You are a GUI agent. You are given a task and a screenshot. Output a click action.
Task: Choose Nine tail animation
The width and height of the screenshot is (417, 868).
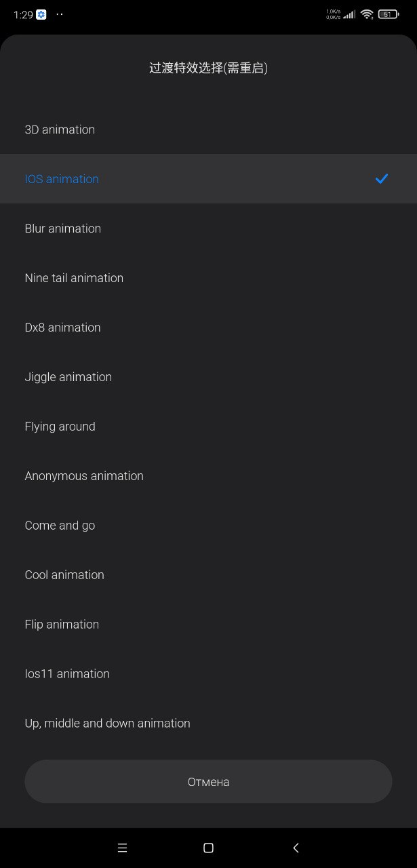pyautogui.click(x=208, y=278)
